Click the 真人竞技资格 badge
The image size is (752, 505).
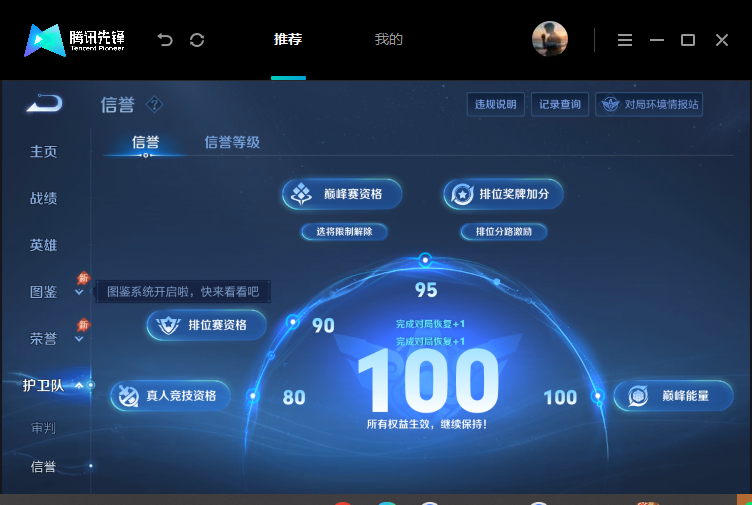[170, 396]
